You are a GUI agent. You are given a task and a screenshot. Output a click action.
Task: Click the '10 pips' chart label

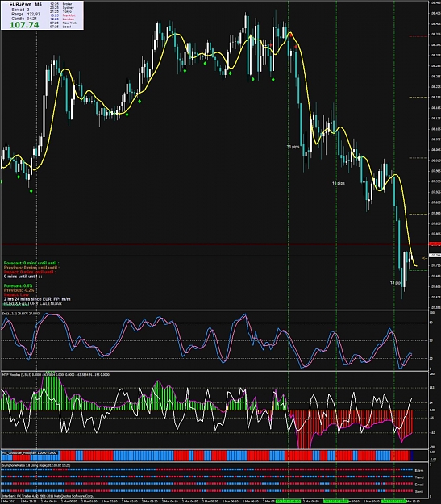pyautogui.click(x=339, y=183)
